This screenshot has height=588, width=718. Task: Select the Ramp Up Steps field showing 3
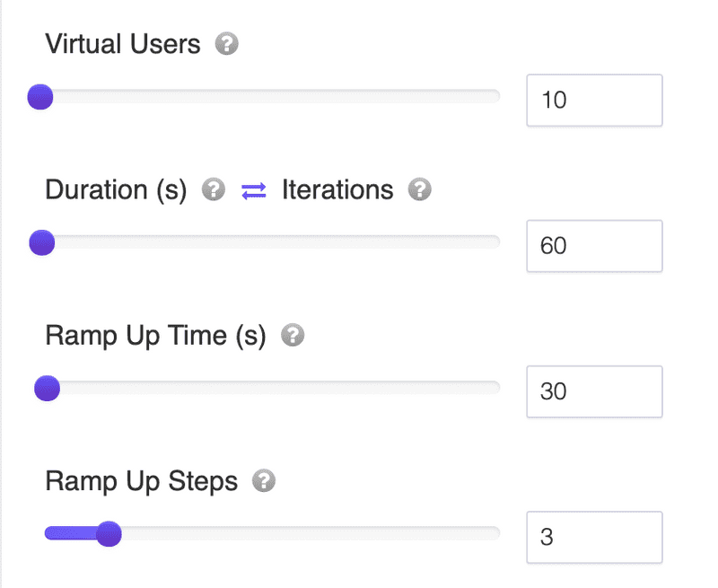point(594,537)
